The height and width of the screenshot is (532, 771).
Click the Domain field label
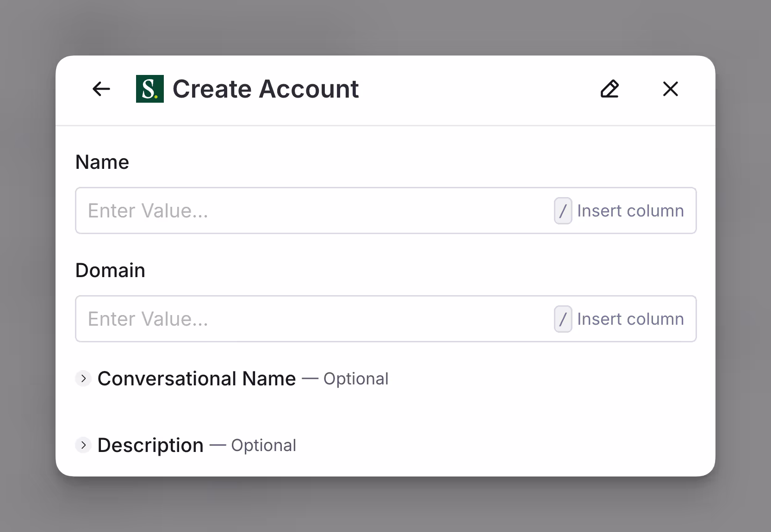coord(110,270)
